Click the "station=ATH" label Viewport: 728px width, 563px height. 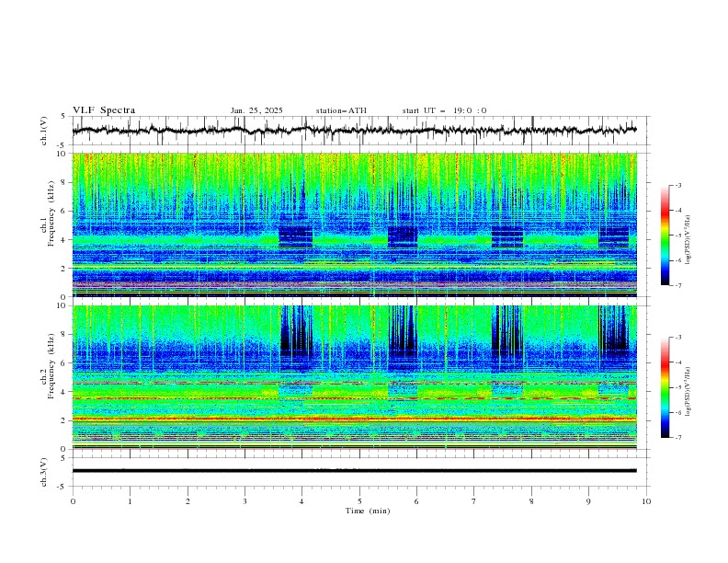341,110
